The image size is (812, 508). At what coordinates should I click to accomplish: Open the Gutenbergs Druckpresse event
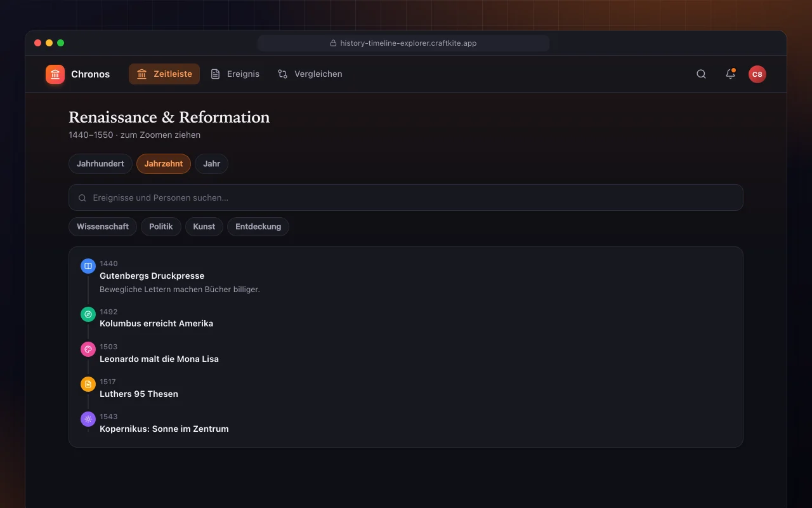pos(152,276)
